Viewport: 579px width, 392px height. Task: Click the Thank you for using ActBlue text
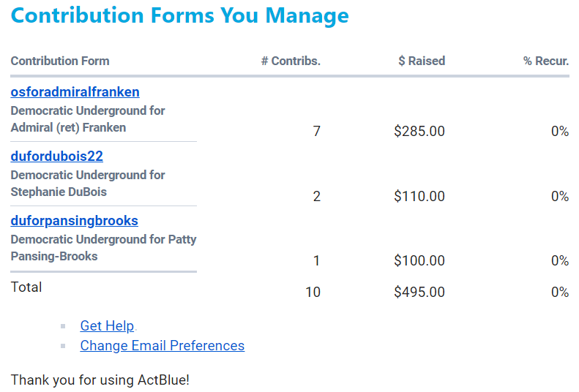click(x=100, y=380)
